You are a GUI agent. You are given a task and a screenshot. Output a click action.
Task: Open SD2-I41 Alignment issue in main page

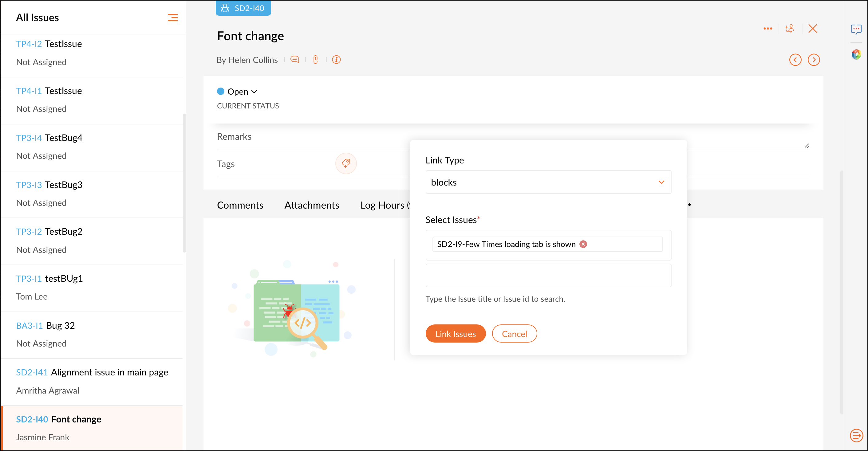point(92,382)
